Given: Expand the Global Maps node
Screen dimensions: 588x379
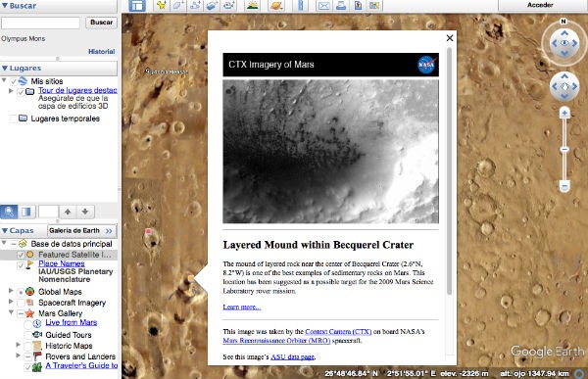Looking at the screenshot, I should [11, 291].
